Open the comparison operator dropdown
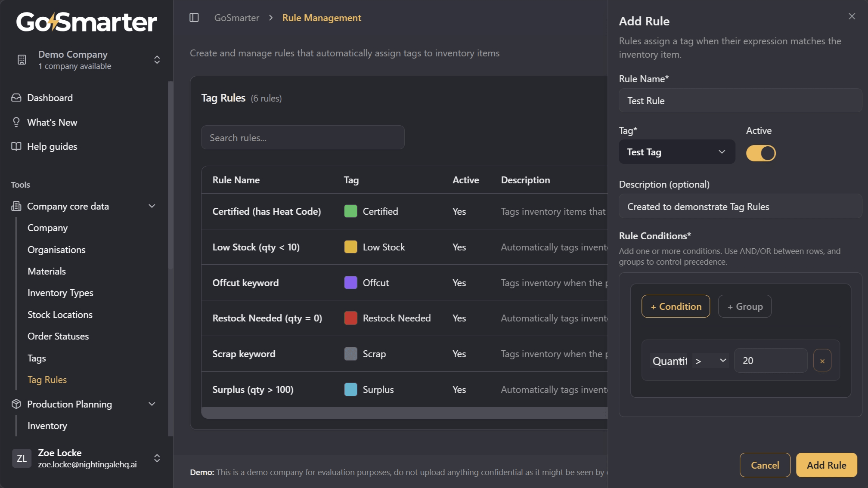868x488 pixels. [711, 361]
